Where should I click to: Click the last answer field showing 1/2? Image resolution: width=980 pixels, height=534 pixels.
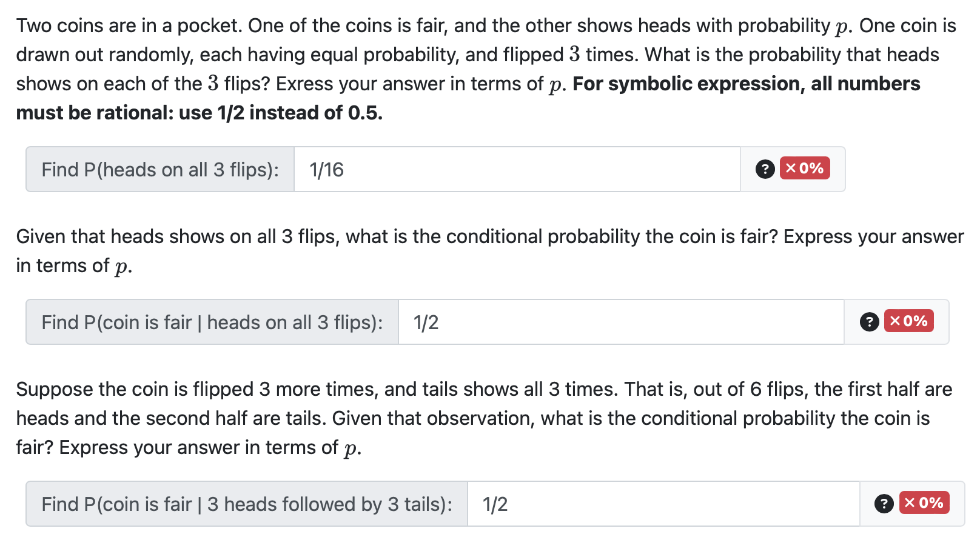point(661,503)
